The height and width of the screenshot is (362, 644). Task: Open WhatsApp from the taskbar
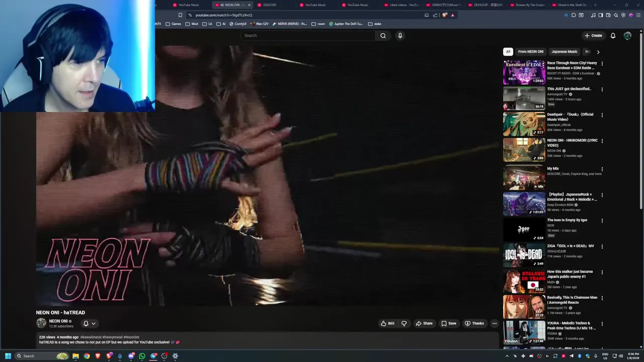click(x=142, y=356)
